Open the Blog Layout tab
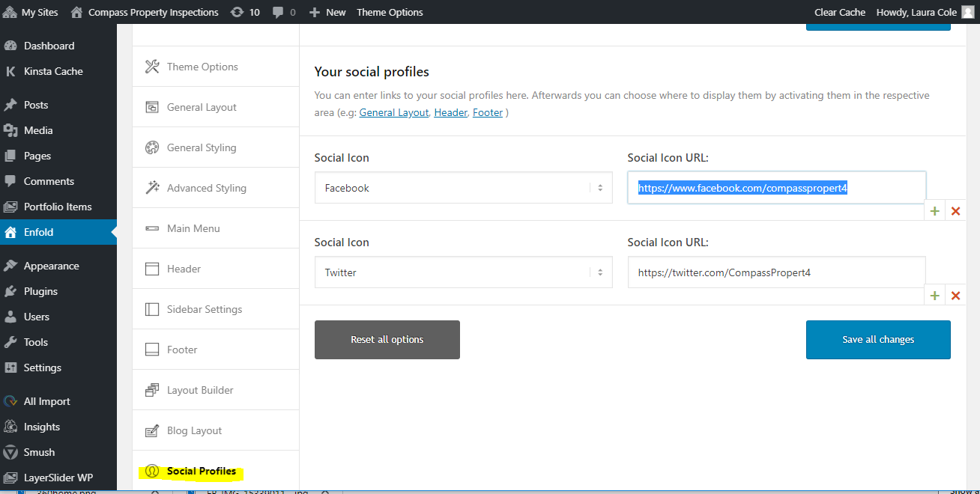980x494 pixels. coord(216,430)
